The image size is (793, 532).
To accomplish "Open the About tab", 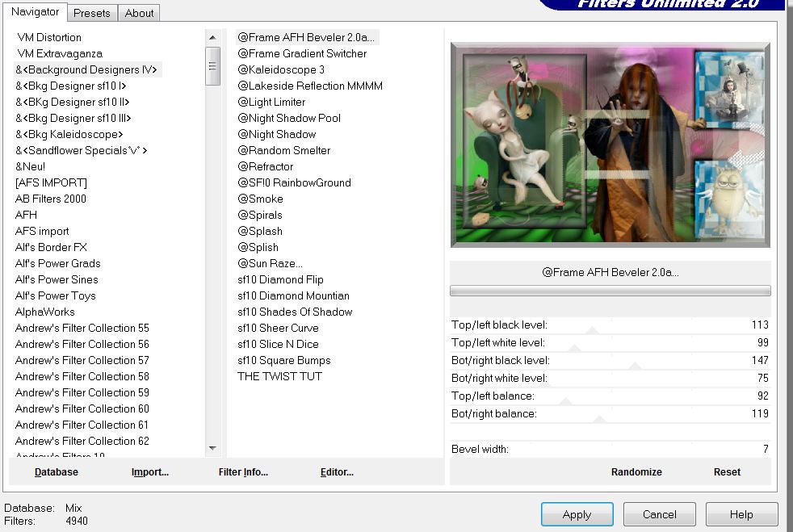I will tap(139, 13).
